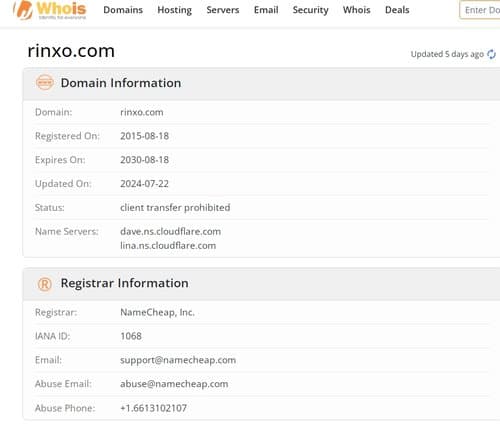The height and width of the screenshot is (428, 500).
Task: Select the Domain value rinxo.com
Action: (x=142, y=112)
